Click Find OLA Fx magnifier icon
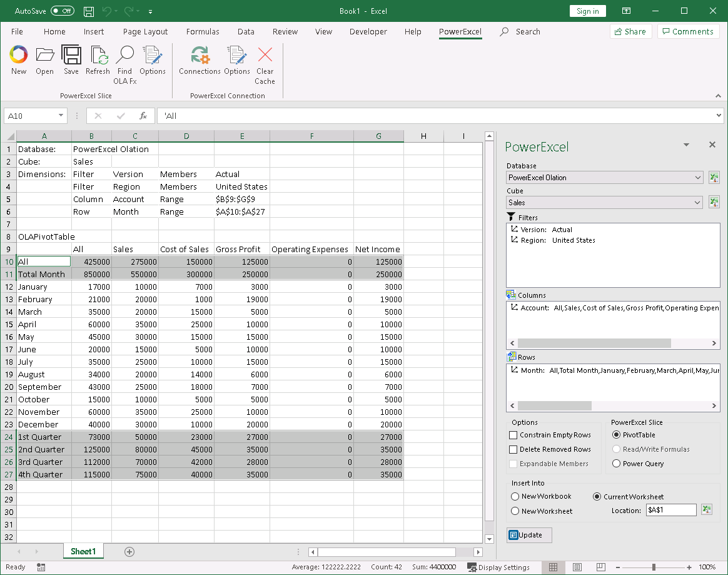This screenshot has width=728, height=575. coord(124,55)
